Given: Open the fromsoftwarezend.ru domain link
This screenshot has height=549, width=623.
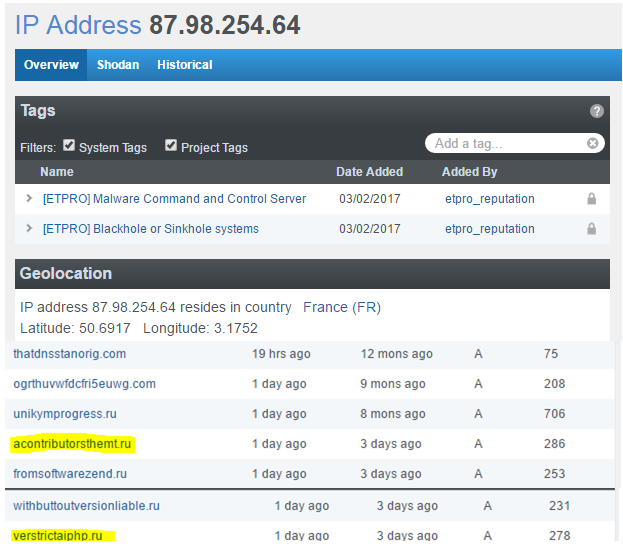Looking at the screenshot, I should tap(70, 474).
